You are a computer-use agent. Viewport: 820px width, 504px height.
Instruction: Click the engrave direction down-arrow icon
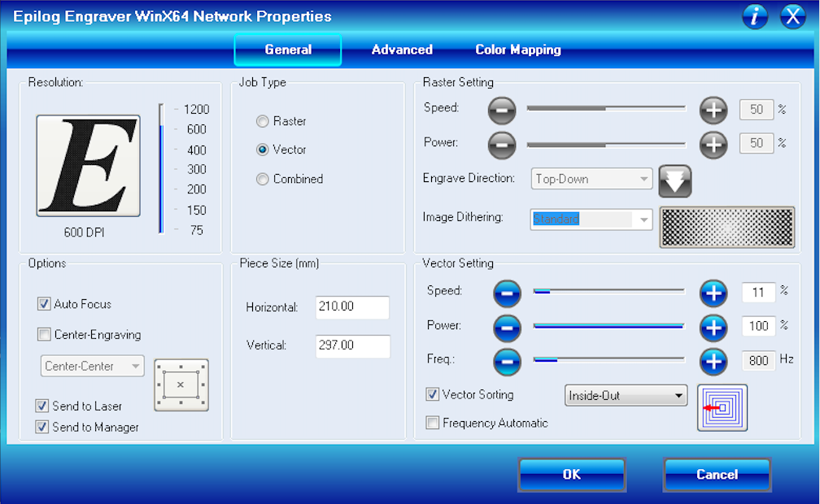(x=674, y=181)
